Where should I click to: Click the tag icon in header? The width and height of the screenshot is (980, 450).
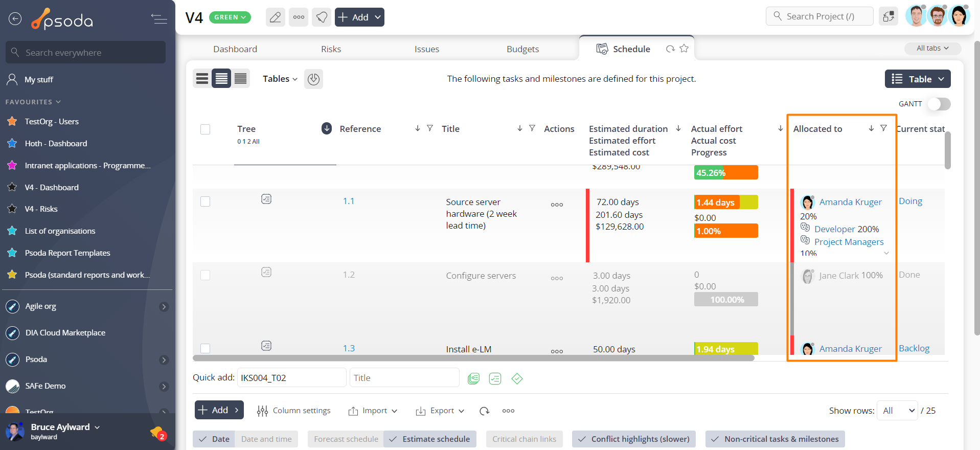pyautogui.click(x=322, y=17)
